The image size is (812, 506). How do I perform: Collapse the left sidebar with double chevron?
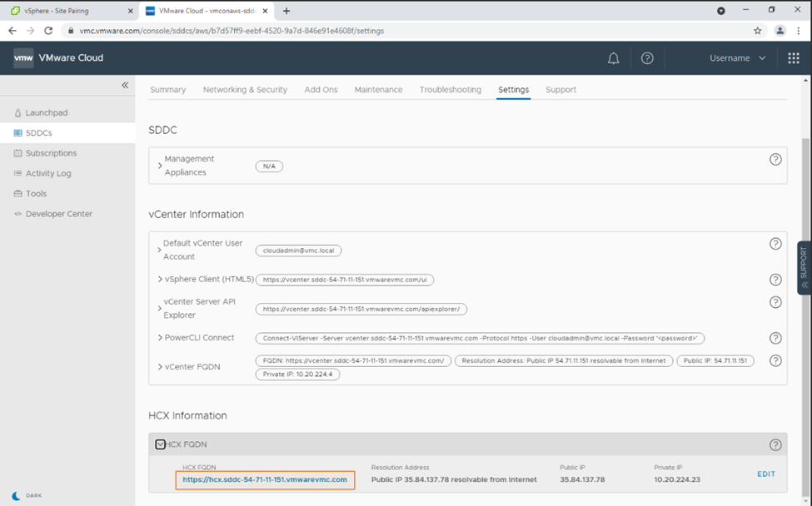[x=125, y=85]
